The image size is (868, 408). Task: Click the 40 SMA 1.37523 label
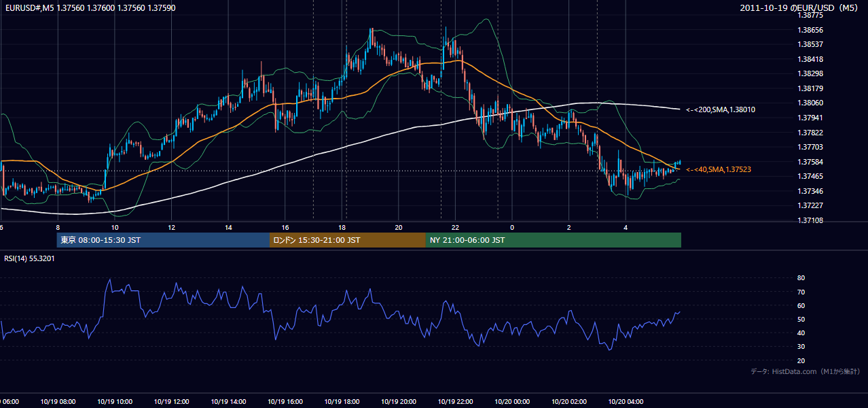tap(719, 169)
